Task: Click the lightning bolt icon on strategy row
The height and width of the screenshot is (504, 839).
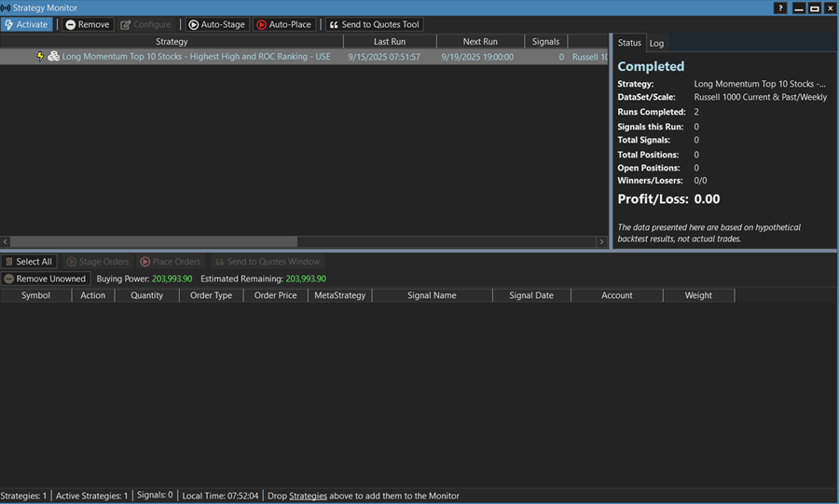Action: (x=40, y=57)
